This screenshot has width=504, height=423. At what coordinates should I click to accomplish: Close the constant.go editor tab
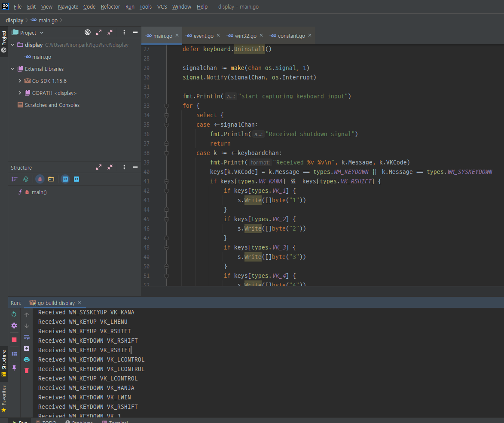[310, 35]
